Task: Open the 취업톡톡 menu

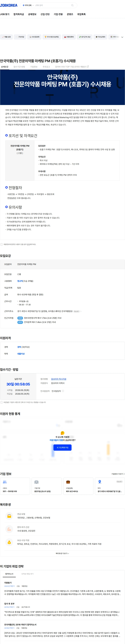Action: pos(82,14)
